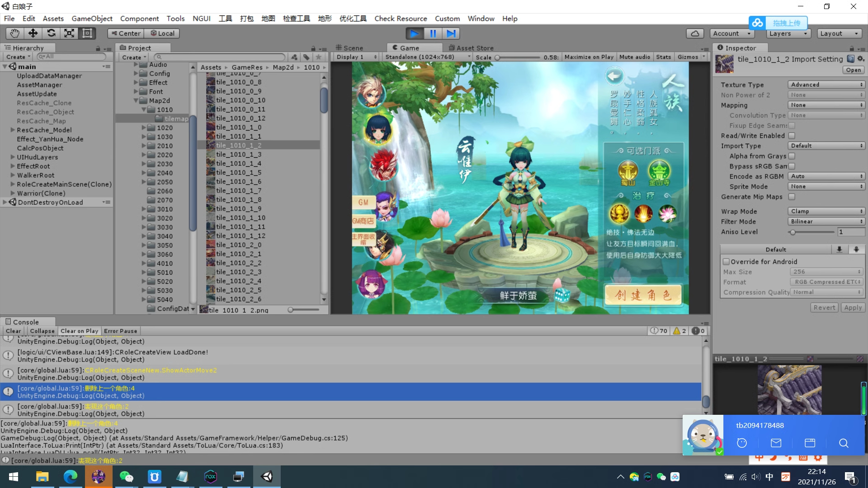Check Generate Mip Maps option
This screenshot has width=868, height=488.
tap(792, 197)
